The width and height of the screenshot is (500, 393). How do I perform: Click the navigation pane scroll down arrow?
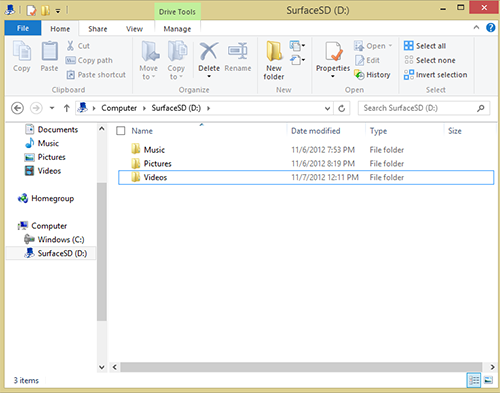102,367
